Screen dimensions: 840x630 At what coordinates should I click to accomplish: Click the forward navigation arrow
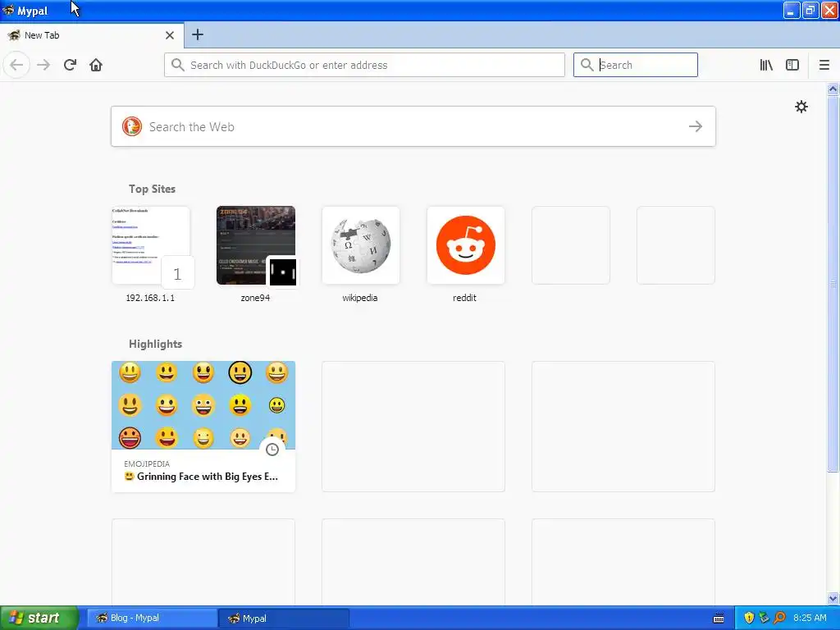point(43,65)
